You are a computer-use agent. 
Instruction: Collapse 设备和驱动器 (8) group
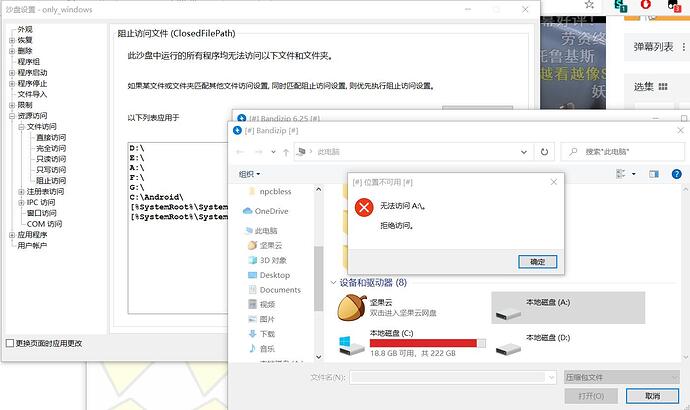click(333, 282)
